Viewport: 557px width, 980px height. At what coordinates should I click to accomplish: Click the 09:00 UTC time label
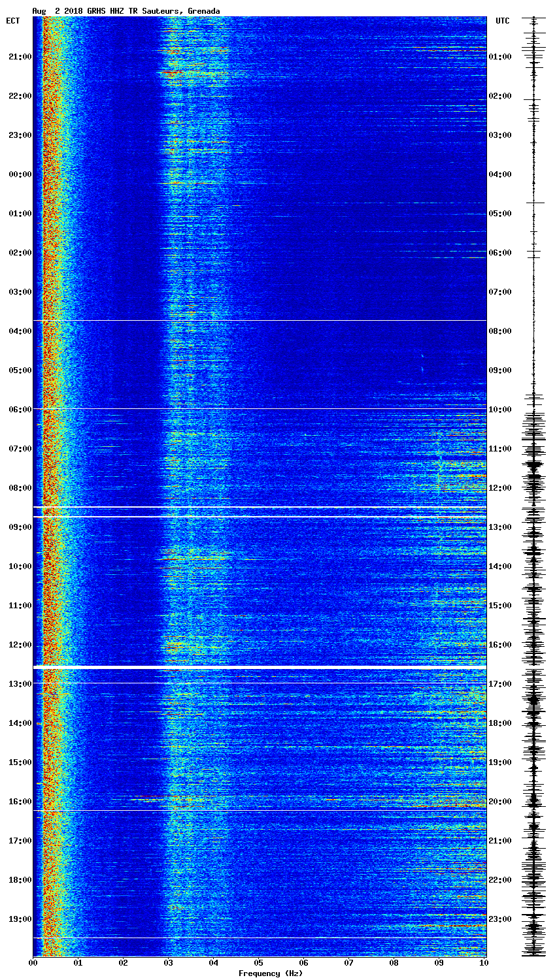500,370
